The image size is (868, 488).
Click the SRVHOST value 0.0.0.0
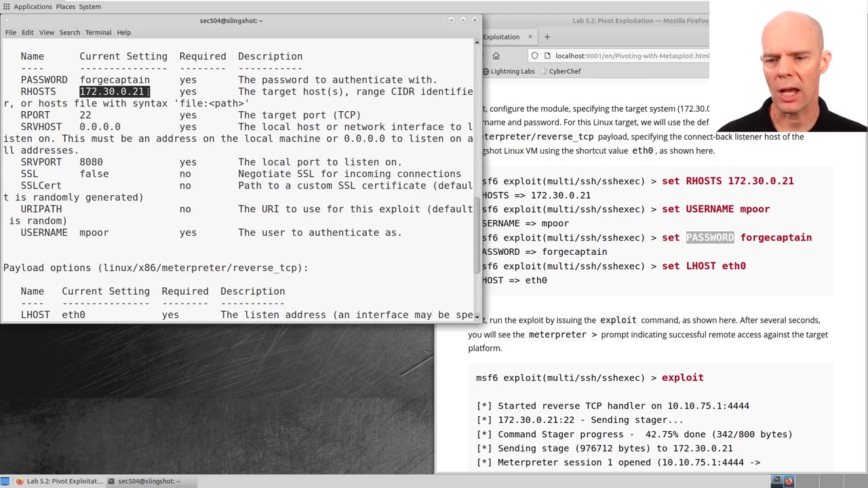point(100,127)
